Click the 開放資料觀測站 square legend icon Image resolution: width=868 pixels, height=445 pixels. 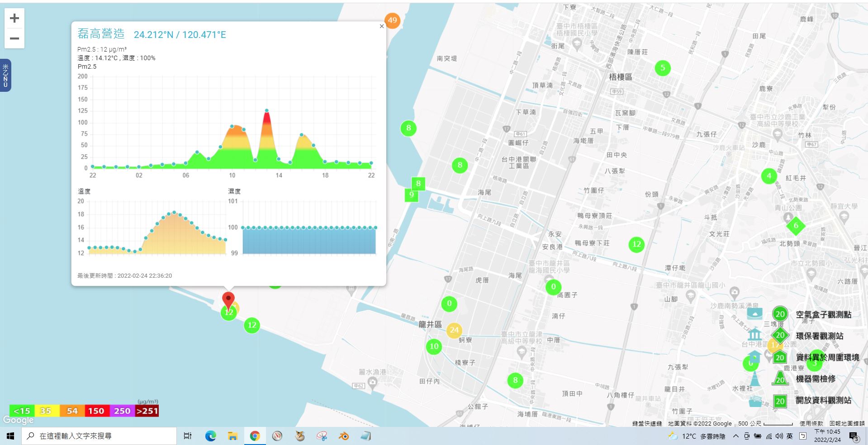coord(780,401)
